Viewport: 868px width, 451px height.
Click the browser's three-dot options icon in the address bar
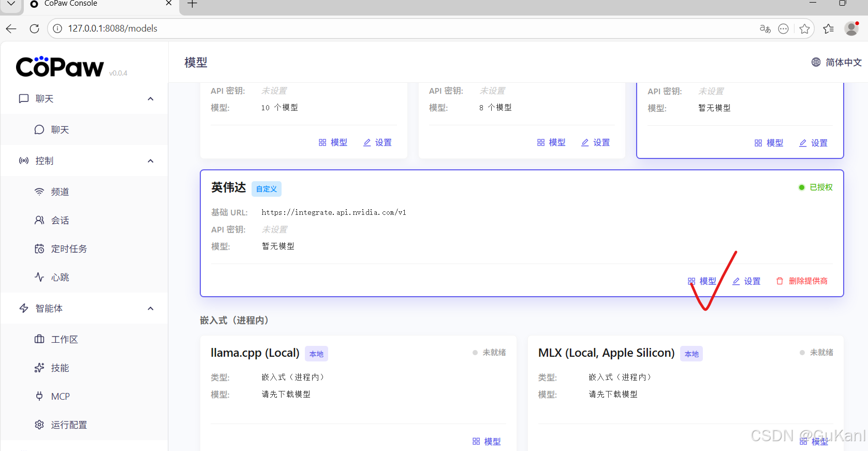(x=784, y=29)
